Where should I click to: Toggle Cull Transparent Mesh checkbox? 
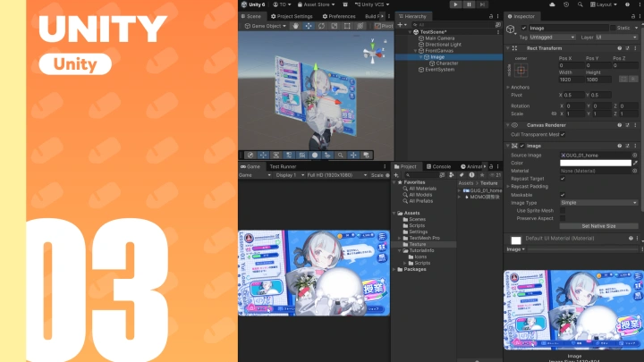563,135
